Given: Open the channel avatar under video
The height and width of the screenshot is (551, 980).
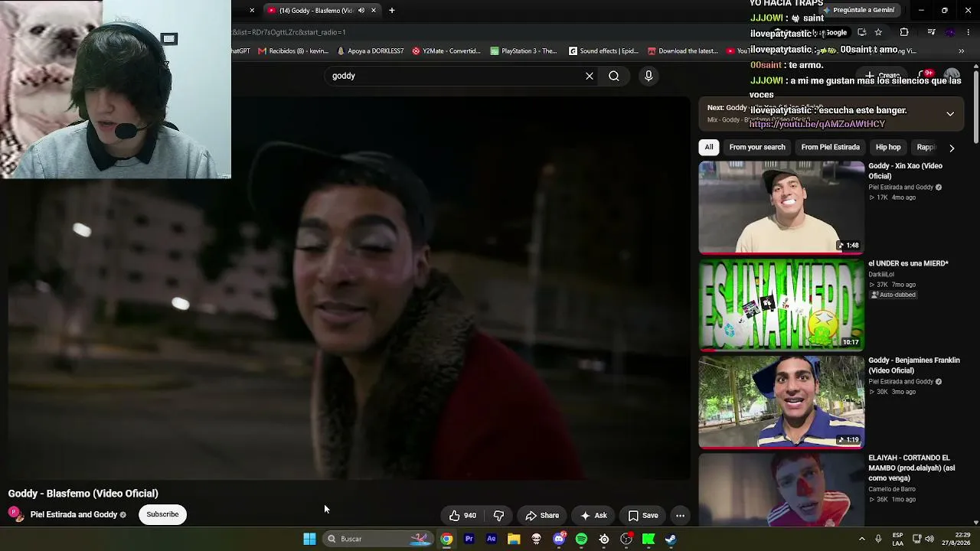Looking at the screenshot, I should click(16, 514).
